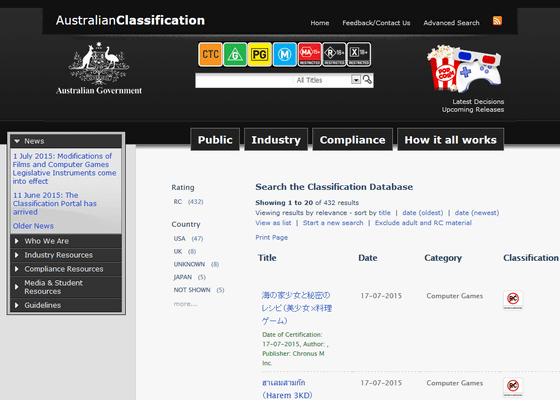Click the magnifying glass search icon
This screenshot has width=560, height=400.
[x=367, y=79]
